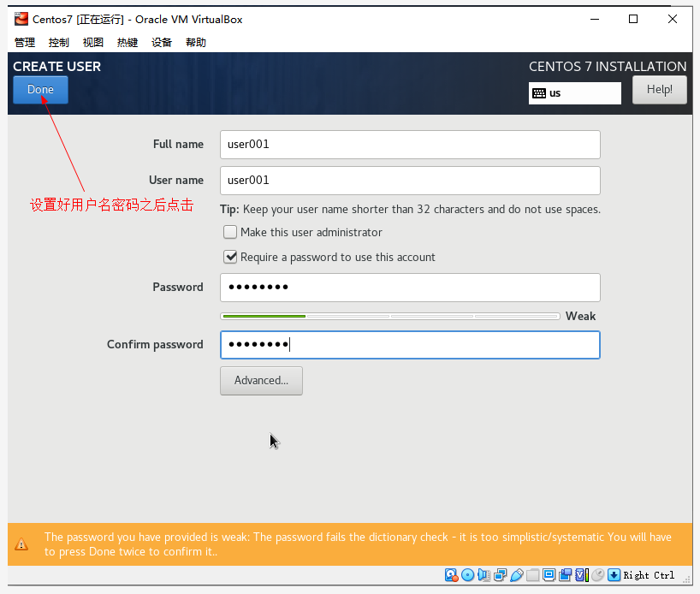Click the audio status icon
Image resolution: width=700 pixels, height=594 pixels.
pyautogui.click(x=484, y=575)
